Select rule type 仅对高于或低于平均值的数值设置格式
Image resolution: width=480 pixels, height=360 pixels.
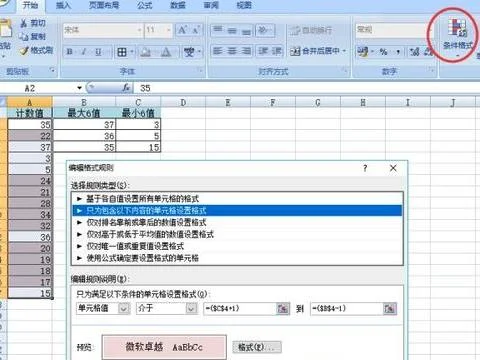coord(237,234)
